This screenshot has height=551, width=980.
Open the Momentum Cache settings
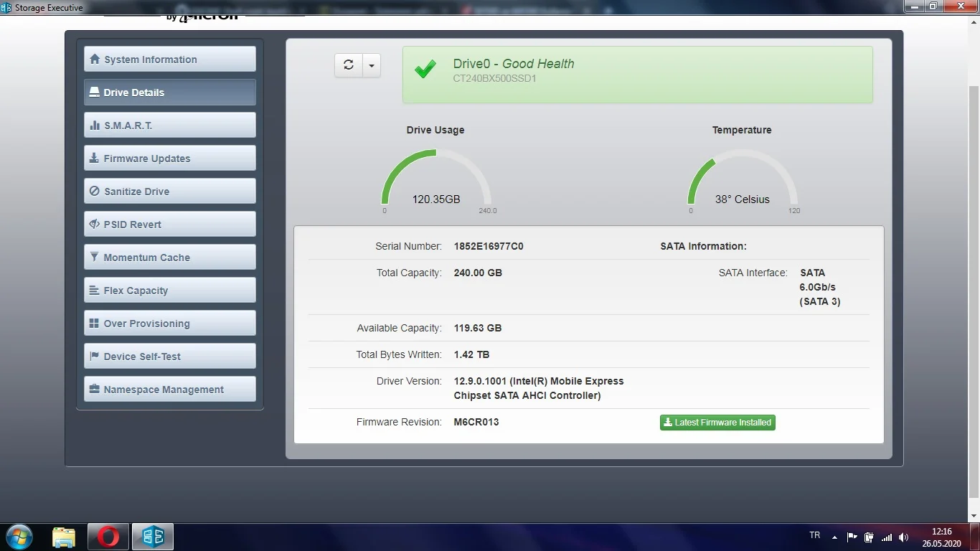170,258
